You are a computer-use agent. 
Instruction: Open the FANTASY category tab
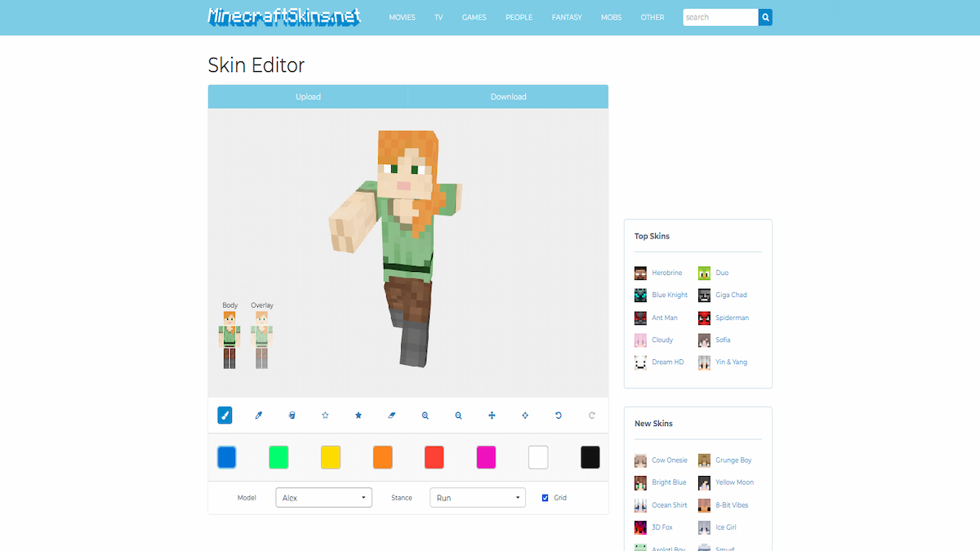[x=567, y=16]
